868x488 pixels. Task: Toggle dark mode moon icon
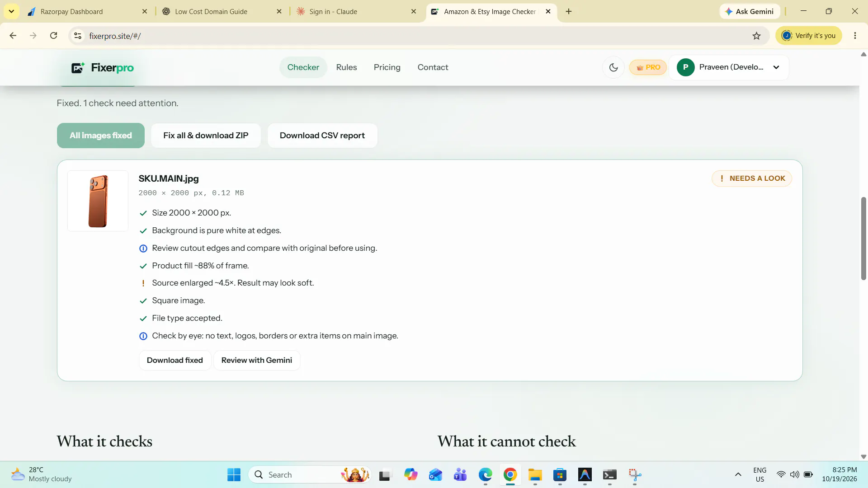613,67
